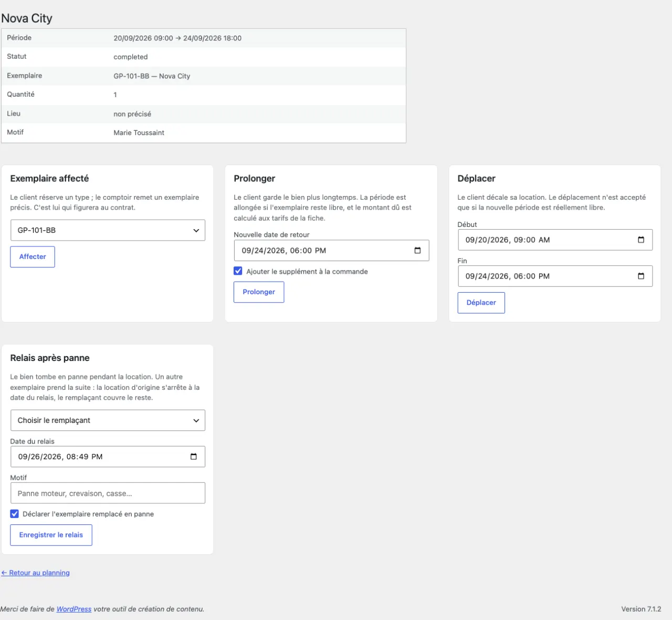Click the 'Marie Toussaint' motif value
Screen dimensions: 672x620
click(x=139, y=132)
